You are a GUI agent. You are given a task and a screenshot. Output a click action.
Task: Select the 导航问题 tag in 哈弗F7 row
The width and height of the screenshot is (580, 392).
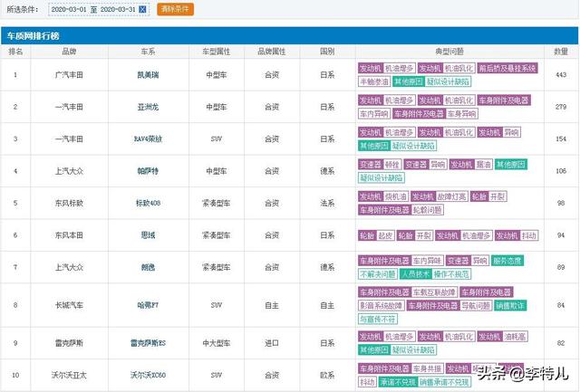coord(476,306)
